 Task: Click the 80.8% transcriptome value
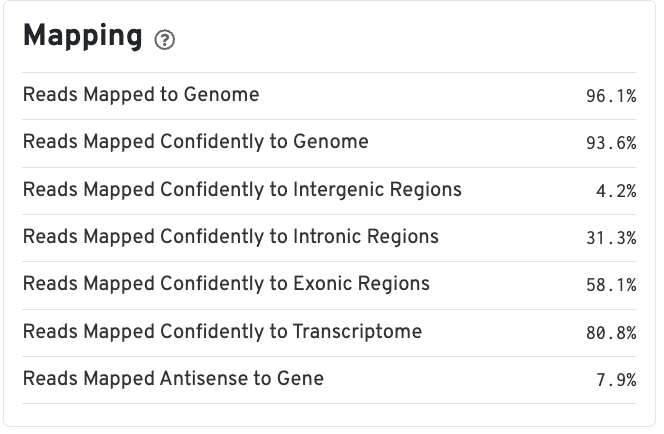tap(611, 333)
